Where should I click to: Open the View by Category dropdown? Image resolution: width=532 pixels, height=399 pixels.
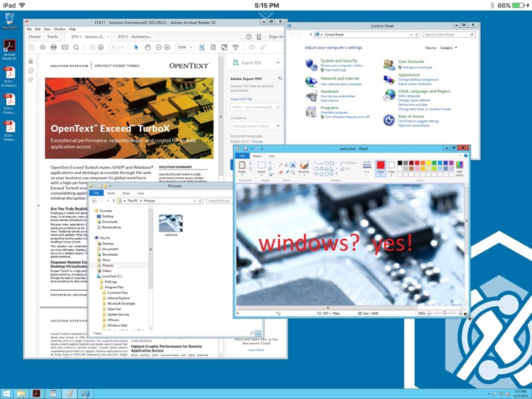(x=449, y=47)
